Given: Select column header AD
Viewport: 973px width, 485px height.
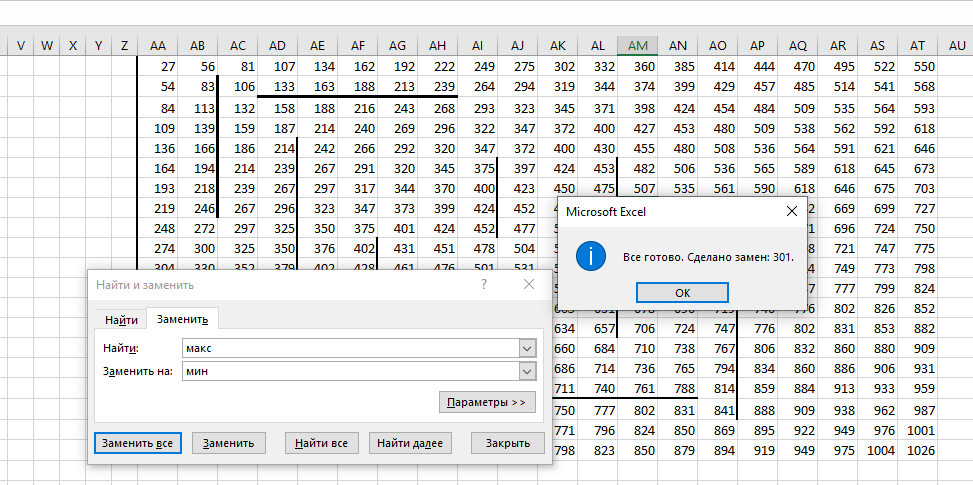Looking at the screenshot, I should (x=277, y=46).
